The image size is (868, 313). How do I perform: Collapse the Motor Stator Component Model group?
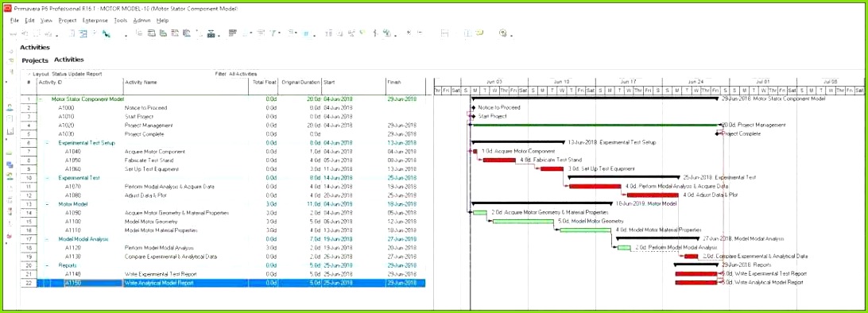pos(41,99)
